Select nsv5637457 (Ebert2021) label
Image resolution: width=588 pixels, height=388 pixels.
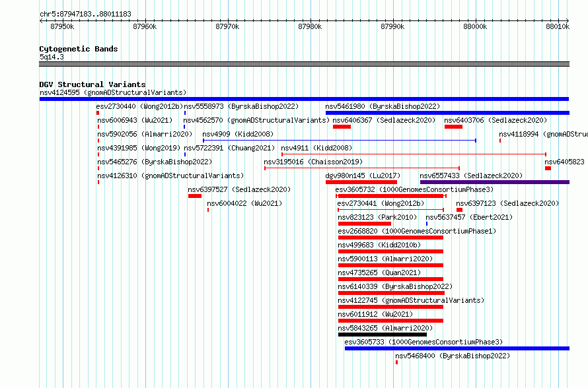[469, 217]
